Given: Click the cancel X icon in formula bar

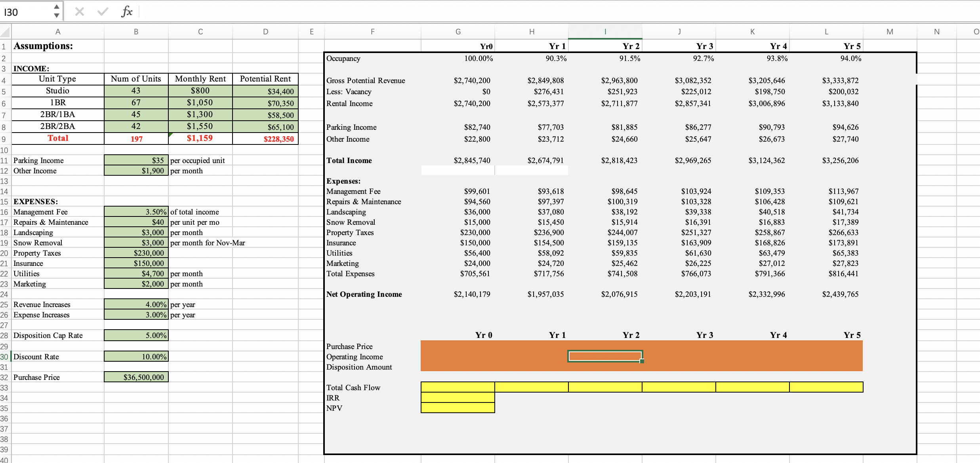Looking at the screenshot, I should (x=79, y=12).
